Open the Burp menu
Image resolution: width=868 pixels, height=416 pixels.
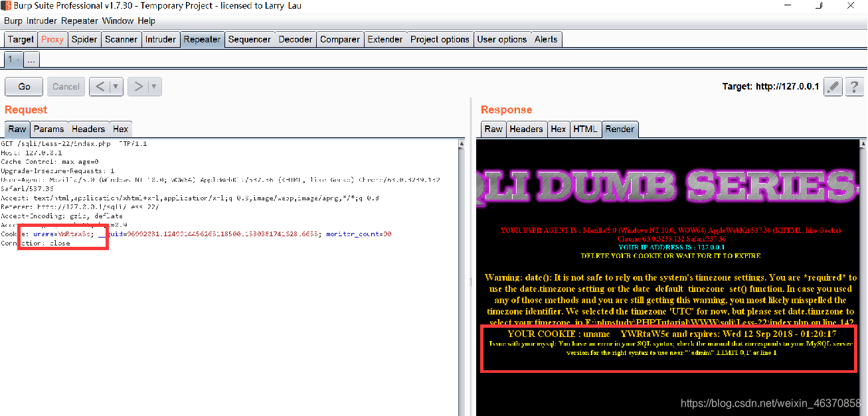point(13,21)
